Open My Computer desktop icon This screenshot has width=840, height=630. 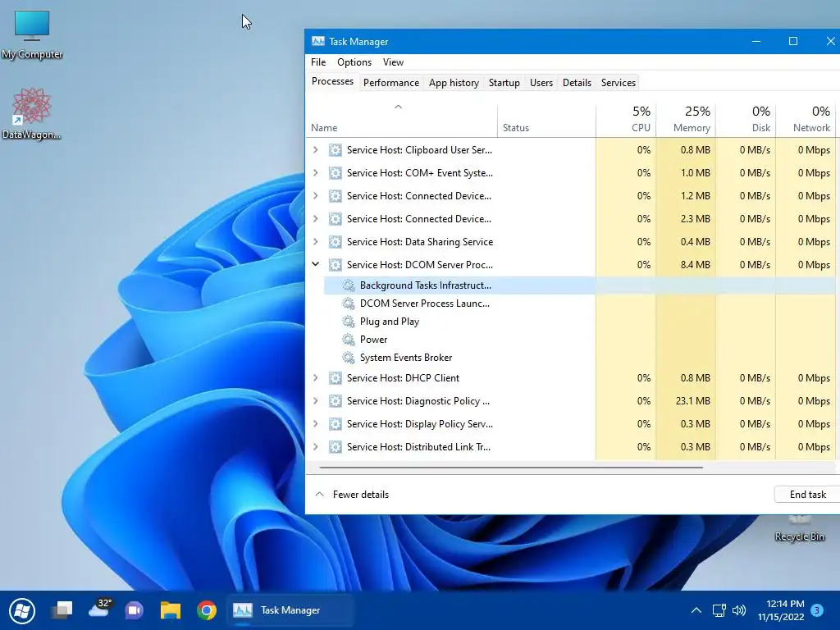[32, 34]
